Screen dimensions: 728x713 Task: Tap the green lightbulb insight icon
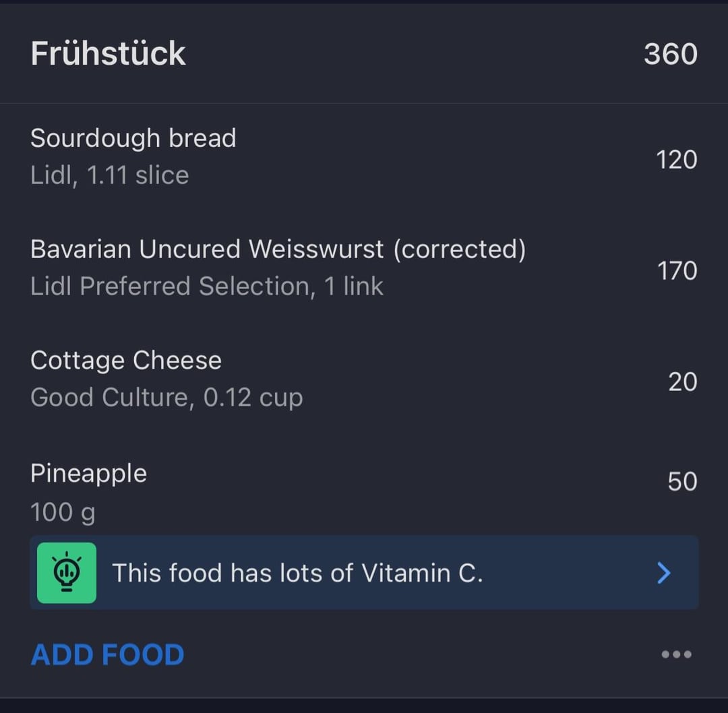click(66, 573)
